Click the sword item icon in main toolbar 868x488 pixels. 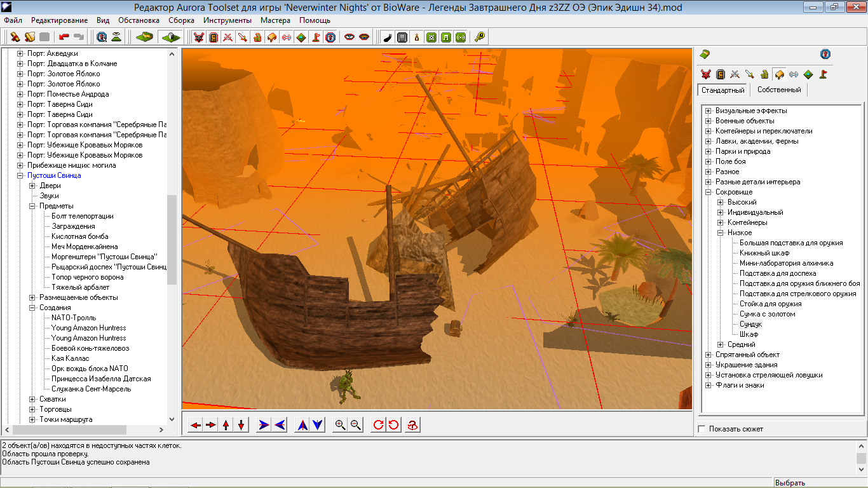(x=243, y=37)
